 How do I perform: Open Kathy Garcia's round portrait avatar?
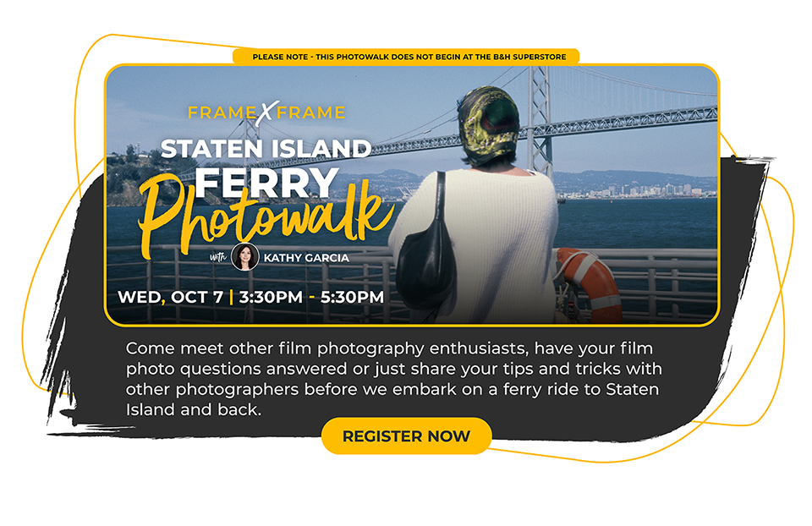tap(245, 257)
